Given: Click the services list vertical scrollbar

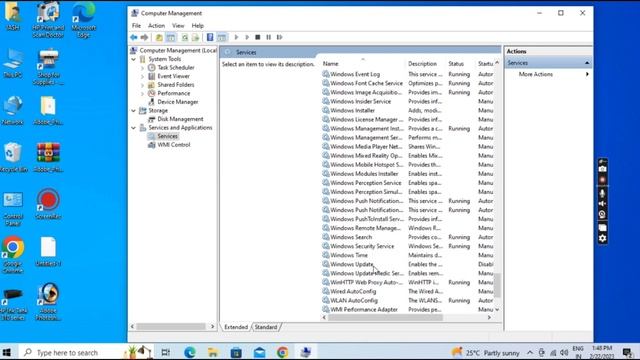Looking at the screenshot, I should point(497,284).
